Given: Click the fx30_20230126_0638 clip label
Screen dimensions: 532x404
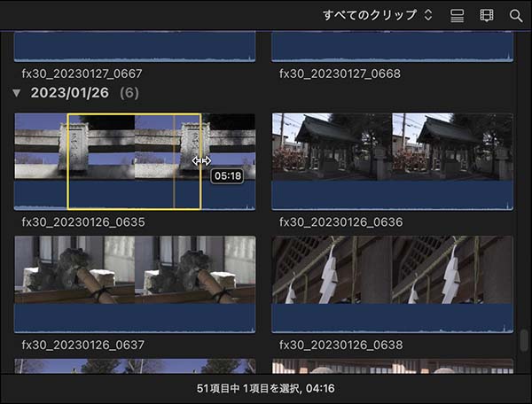Looking at the screenshot, I should 341,345.
